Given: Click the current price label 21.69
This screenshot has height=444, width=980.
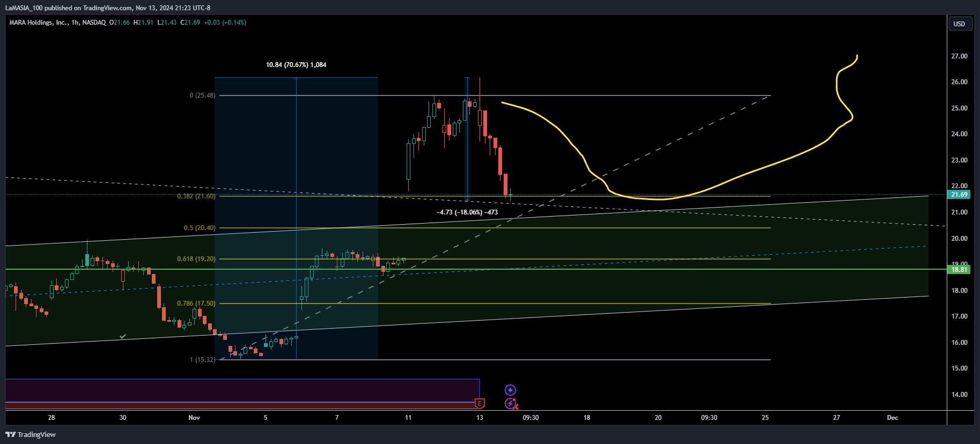Looking at the screenshot, I should [960, 195].
